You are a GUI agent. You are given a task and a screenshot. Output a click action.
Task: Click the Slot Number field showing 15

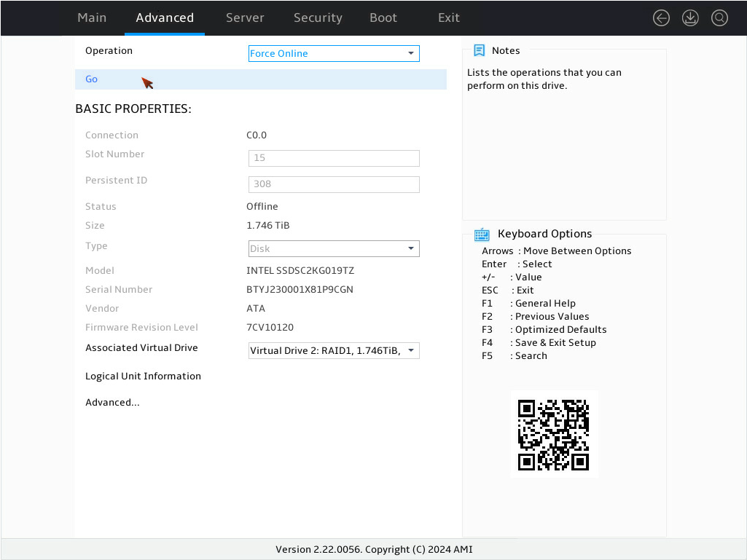(334, 158)
